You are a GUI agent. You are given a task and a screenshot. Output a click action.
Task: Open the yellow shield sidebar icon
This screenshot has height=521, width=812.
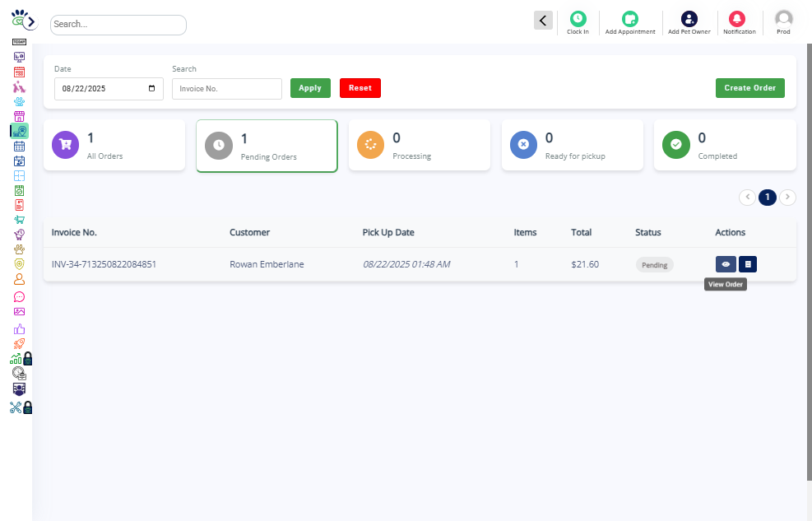pyautogui.click(x=19, y=264)
